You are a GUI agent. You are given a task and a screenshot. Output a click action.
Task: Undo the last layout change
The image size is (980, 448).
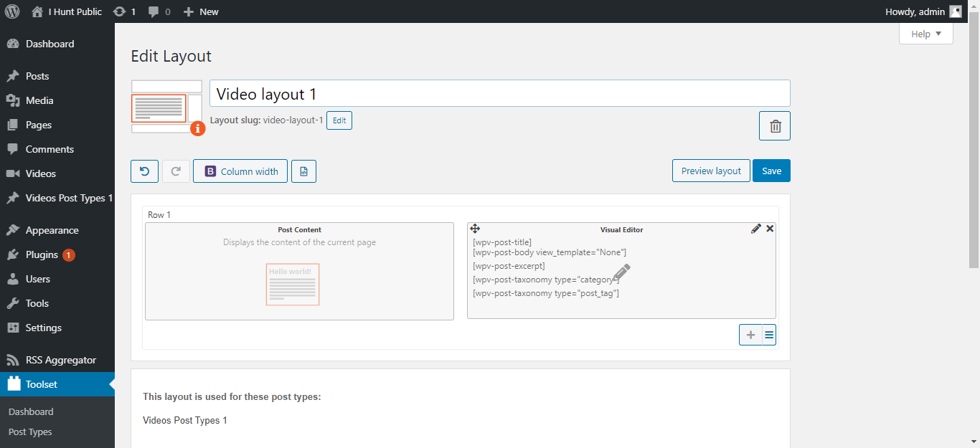(x=144, y=171)
